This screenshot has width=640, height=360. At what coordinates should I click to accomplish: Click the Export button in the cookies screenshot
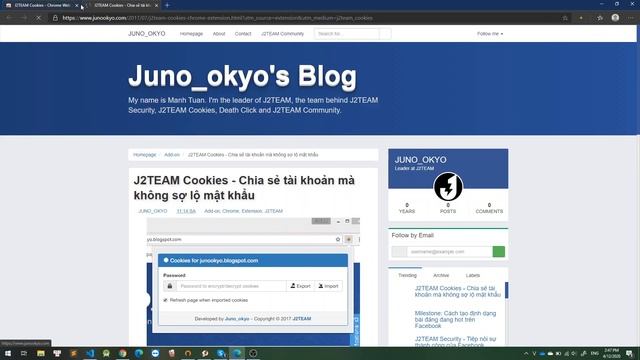(300, 286)
